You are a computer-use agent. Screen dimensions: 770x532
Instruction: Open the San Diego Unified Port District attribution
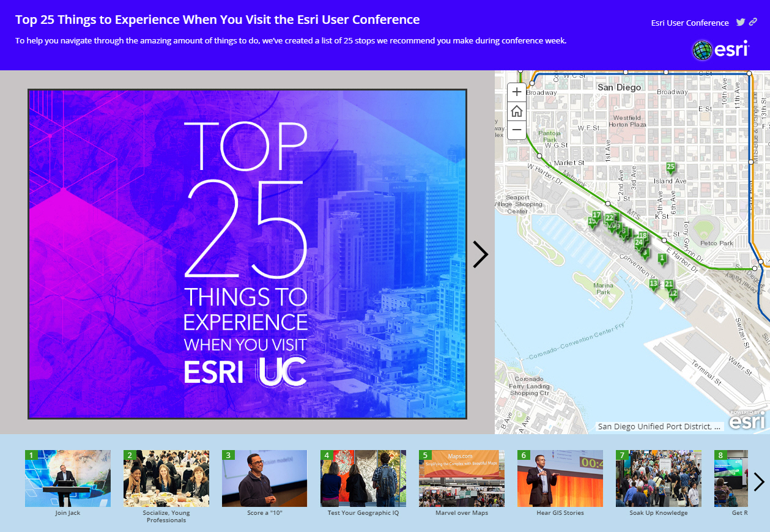[658, 426]
